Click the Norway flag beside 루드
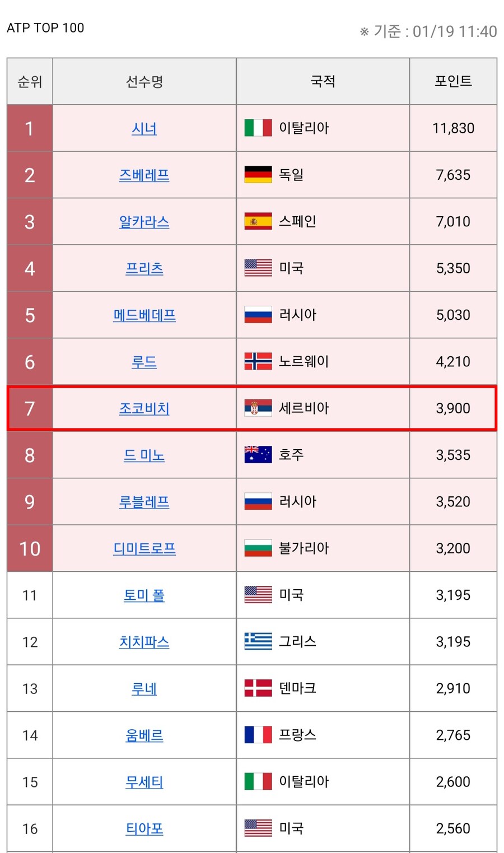The height and width of the screenshot is (853, 504). point(257,362)
